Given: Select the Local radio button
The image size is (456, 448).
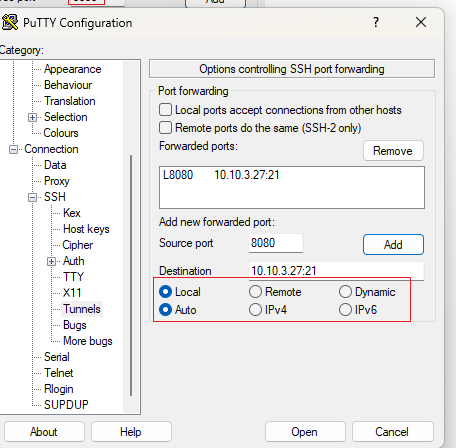Looking at the screenshot, I should pyautogui.click(x=166, y=292).
